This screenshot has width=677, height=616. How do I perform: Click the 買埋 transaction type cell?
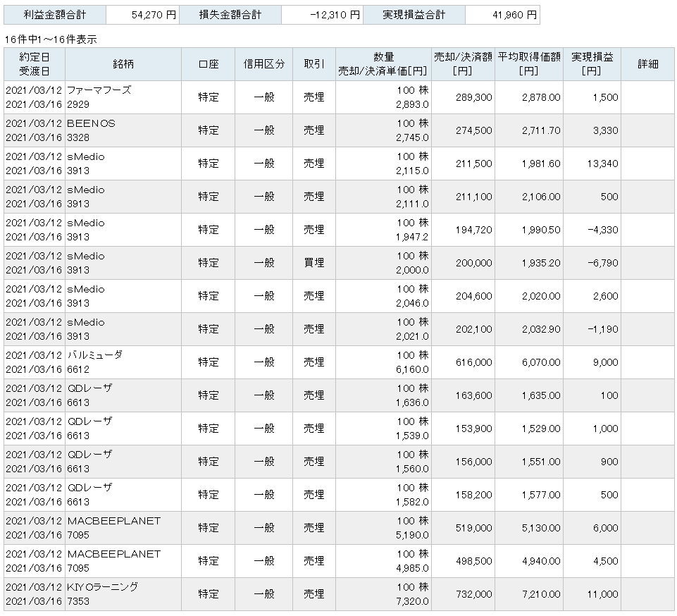pyautogui.click(x=314, y=263)
